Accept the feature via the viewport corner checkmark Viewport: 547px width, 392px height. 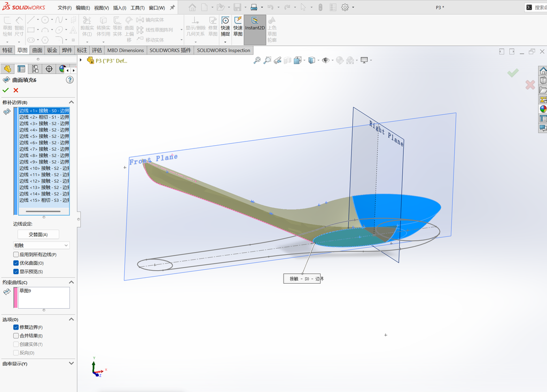513,73
